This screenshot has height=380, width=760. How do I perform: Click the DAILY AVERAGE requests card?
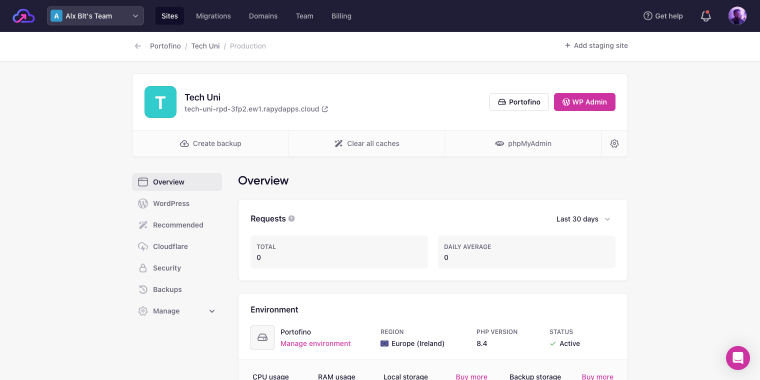[x=527, y=252]
